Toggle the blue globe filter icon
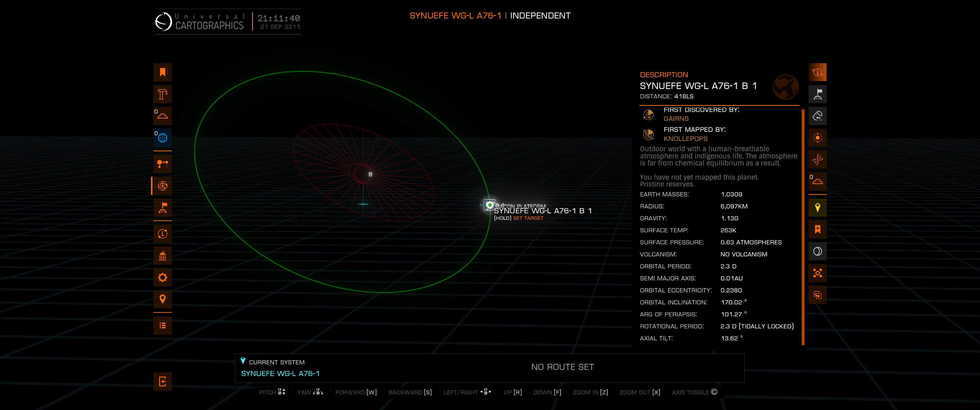980x410 pixels. [x=162, y=138]
